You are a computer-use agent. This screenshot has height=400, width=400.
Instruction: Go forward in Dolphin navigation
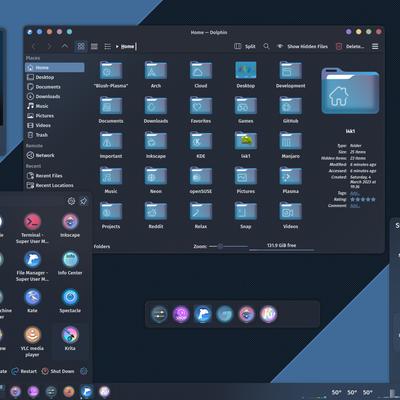point(49,46)
